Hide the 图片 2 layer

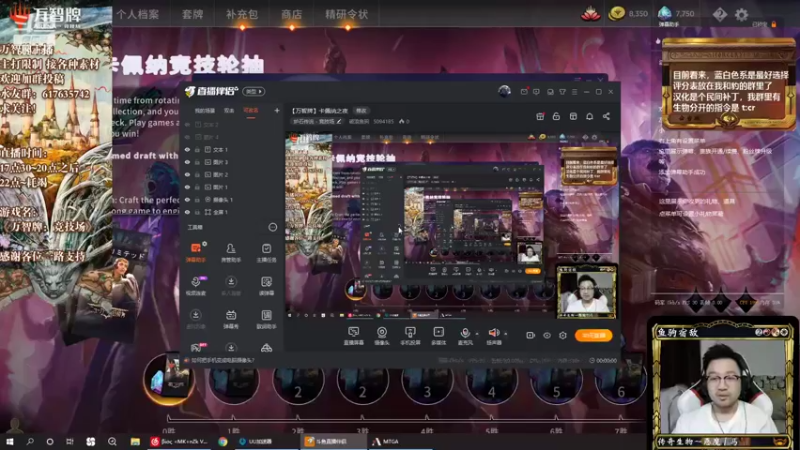click(x=187, y=174)
